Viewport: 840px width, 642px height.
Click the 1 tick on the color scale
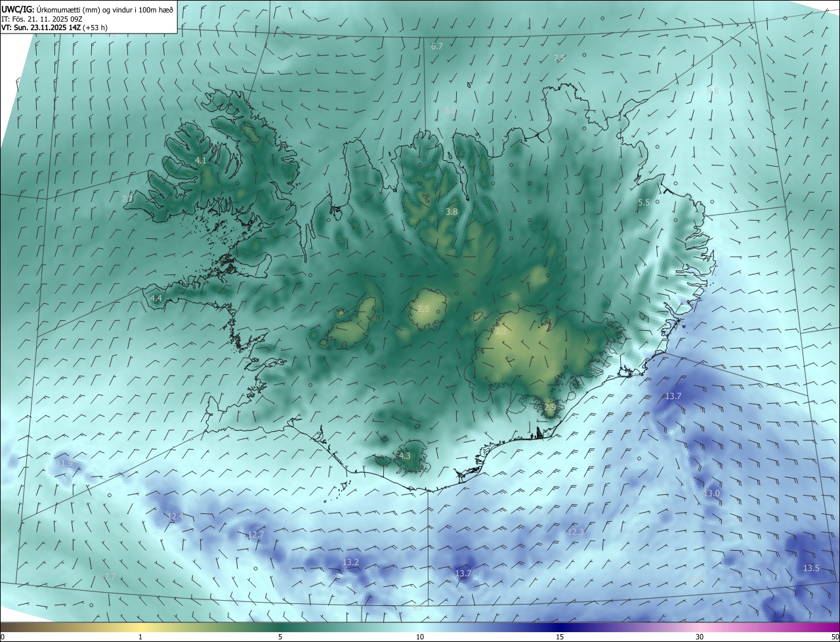[x=140, y=637]
